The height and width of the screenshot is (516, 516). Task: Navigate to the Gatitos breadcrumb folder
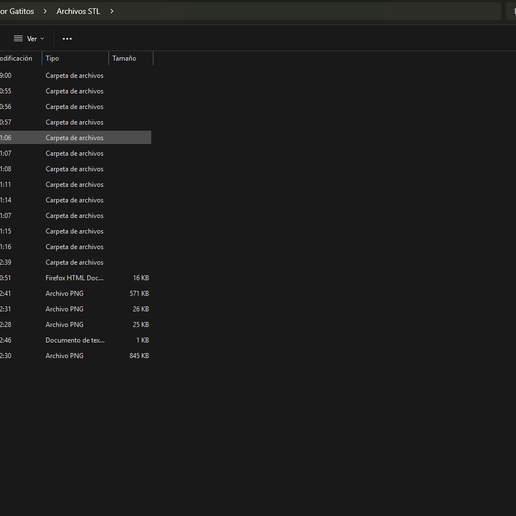(x=17, y=11)
